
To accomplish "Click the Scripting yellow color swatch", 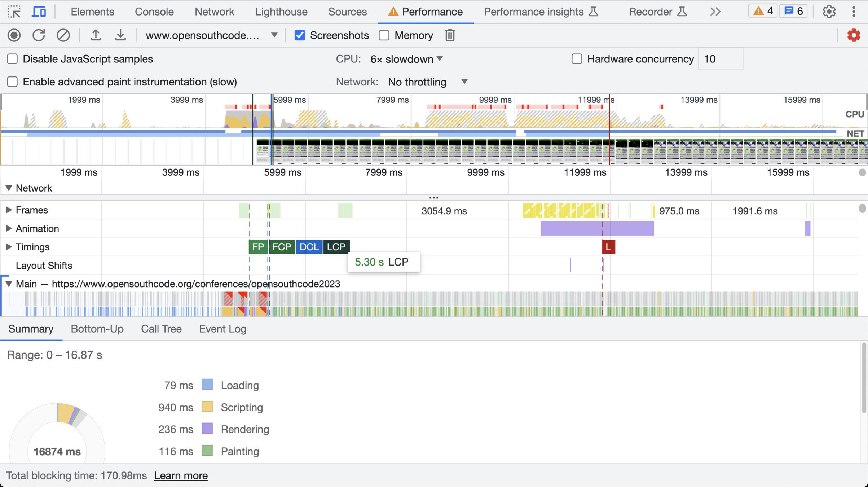I will click(x=207, y=407).
